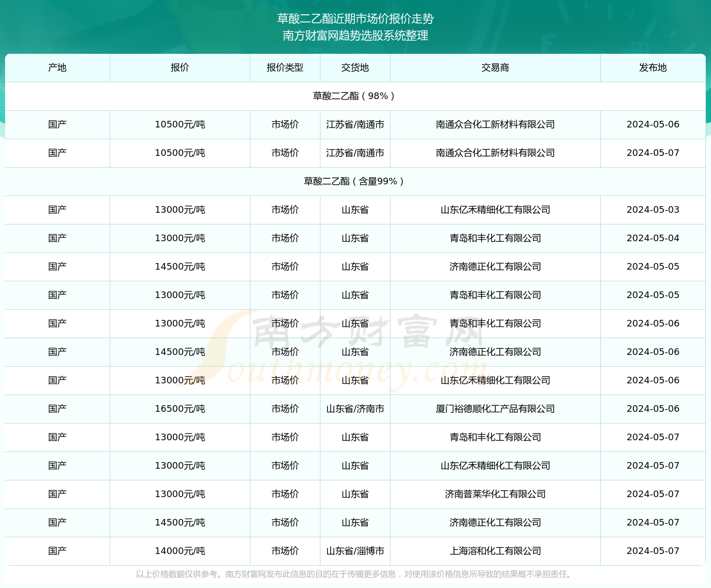
Task: Click 10500元/吨 price dated 2024-05-07
Action: point(180,153)
